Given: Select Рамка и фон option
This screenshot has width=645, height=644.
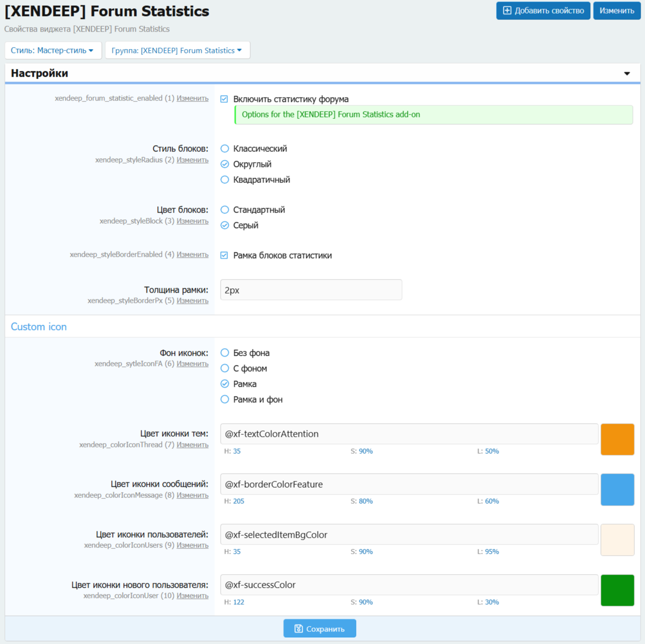Looking at the screenshot, I should point(225,399).
